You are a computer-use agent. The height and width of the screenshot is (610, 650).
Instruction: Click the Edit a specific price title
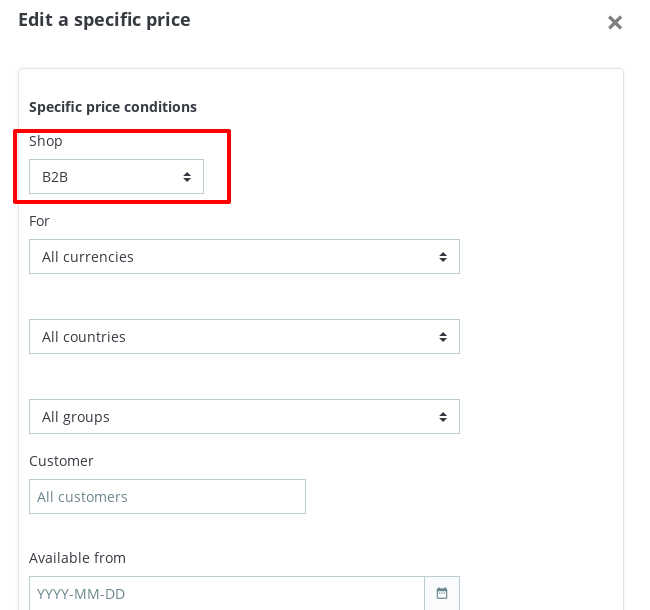pos(104,19)
